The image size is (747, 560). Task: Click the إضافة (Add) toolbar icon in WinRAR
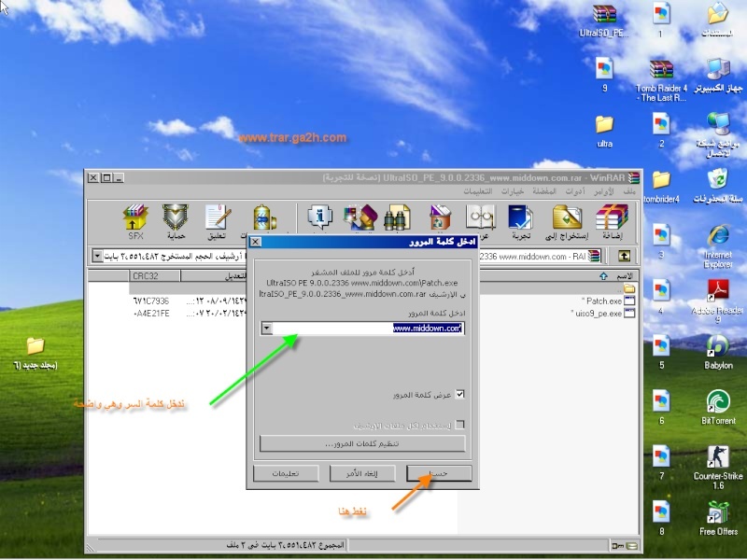tap(612, 221)
